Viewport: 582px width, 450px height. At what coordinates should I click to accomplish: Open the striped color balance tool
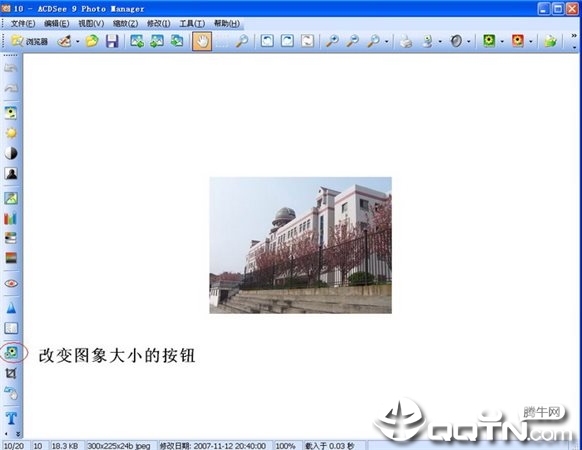[x=11, y=238]
